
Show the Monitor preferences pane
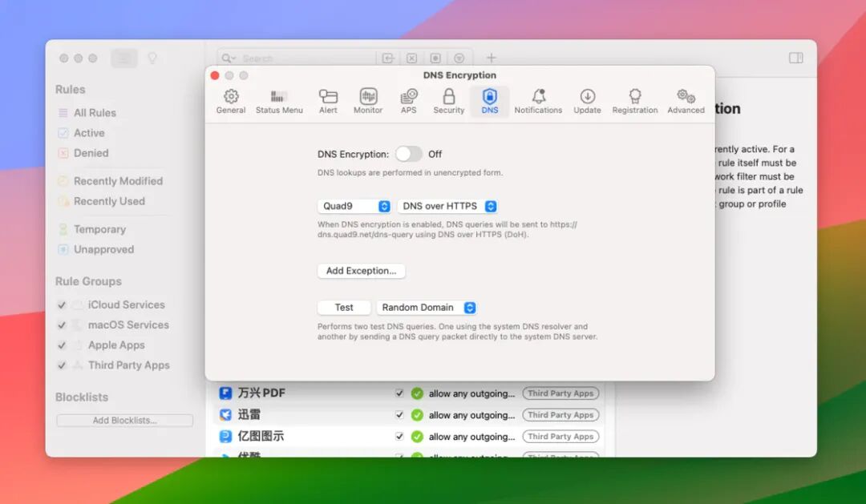pyautogui.click(x=368, y=101)
